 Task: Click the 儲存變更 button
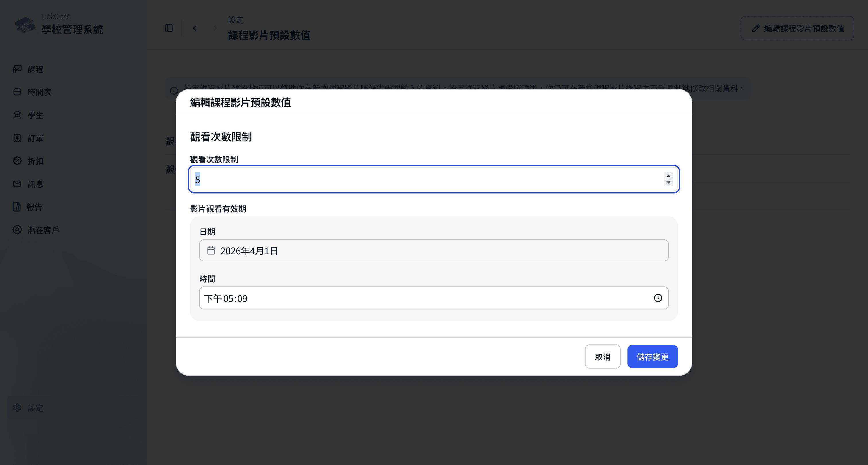[652, 356]
